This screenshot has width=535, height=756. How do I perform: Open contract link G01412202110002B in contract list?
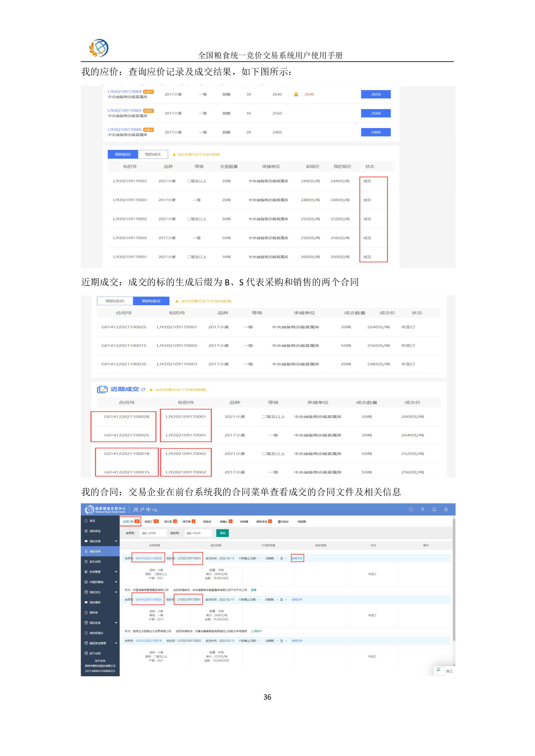tap(149, 559)
